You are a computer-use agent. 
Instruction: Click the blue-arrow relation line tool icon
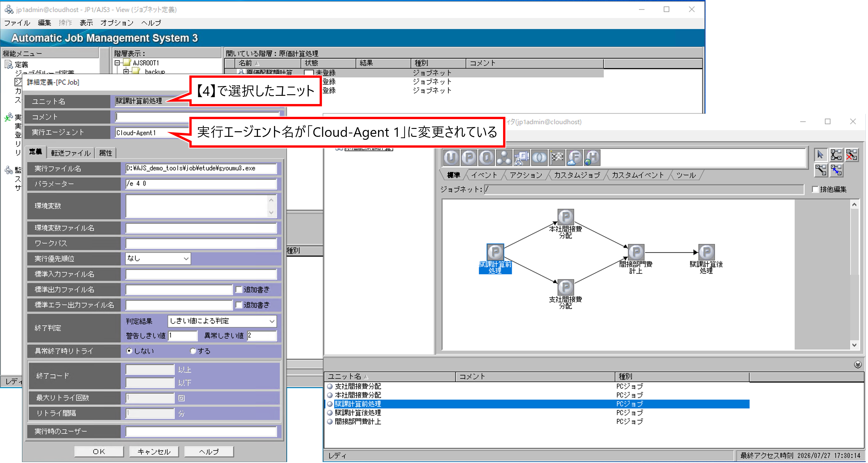(x=836, y=171)
